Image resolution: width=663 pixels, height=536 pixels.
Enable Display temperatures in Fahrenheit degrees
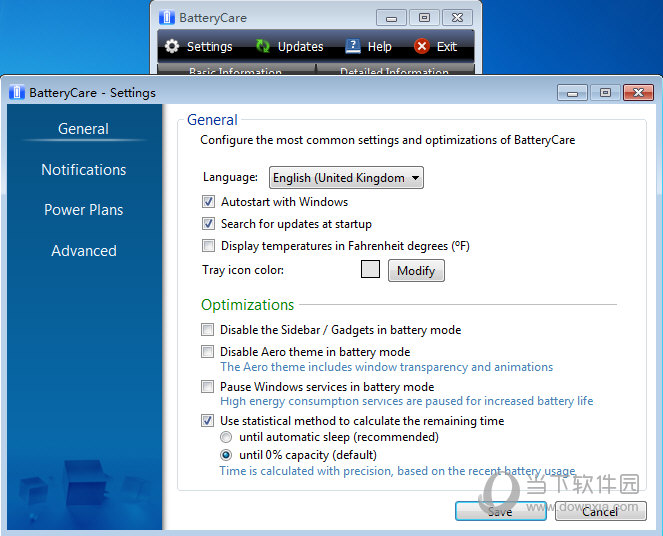pyautogui.click(x=208, y=246)
